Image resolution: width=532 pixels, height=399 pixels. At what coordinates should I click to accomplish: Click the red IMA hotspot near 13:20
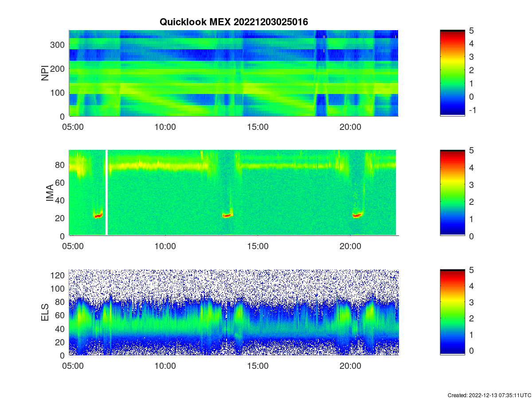click(x=227, y=216)
